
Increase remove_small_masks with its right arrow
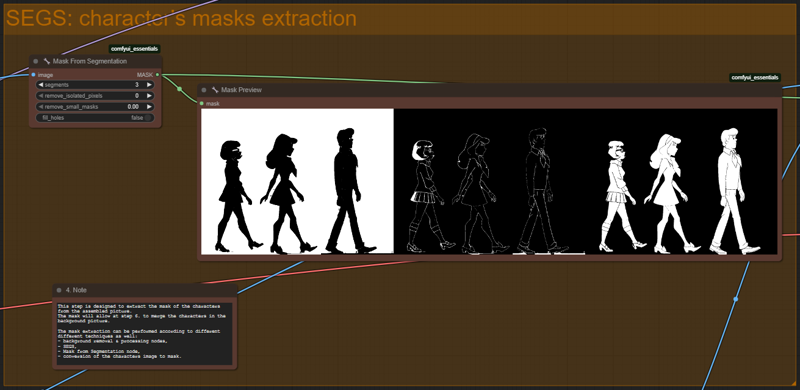pos(149,107)
